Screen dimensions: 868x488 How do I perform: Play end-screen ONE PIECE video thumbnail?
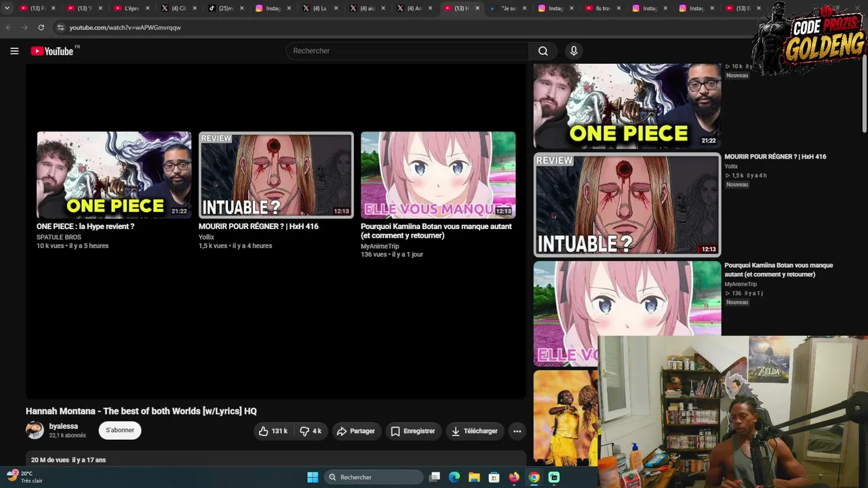[x=114, y=175]
